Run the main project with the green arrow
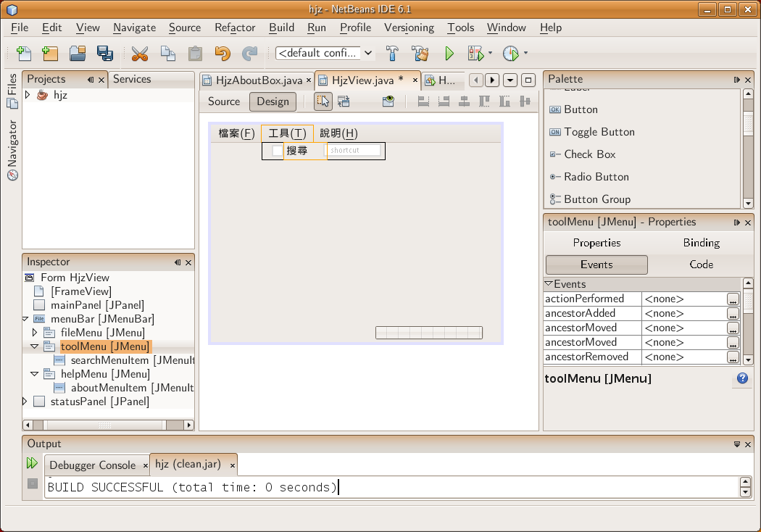This screenshot has height=532, width=761. [x=449, y=53]
